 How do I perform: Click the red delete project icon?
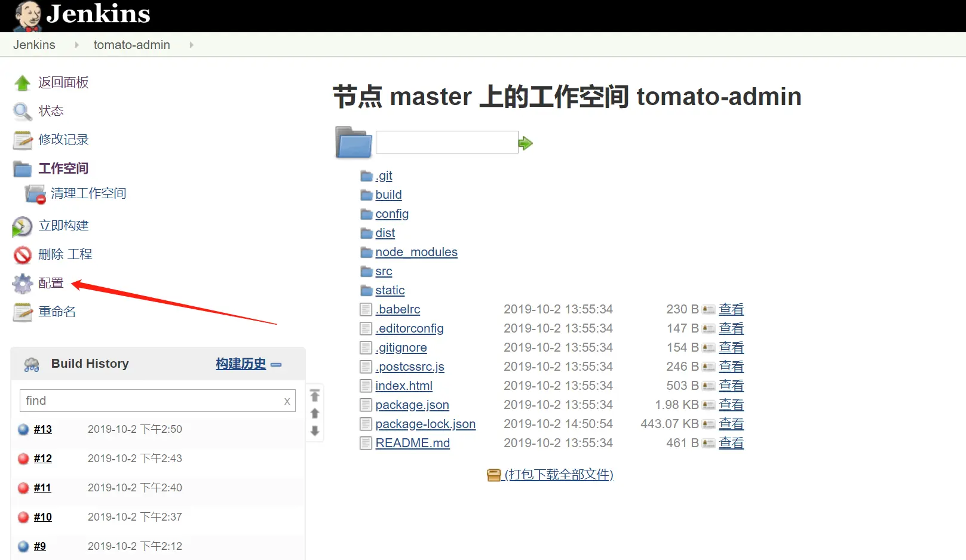pyautogui.click(x=23, y=255)
